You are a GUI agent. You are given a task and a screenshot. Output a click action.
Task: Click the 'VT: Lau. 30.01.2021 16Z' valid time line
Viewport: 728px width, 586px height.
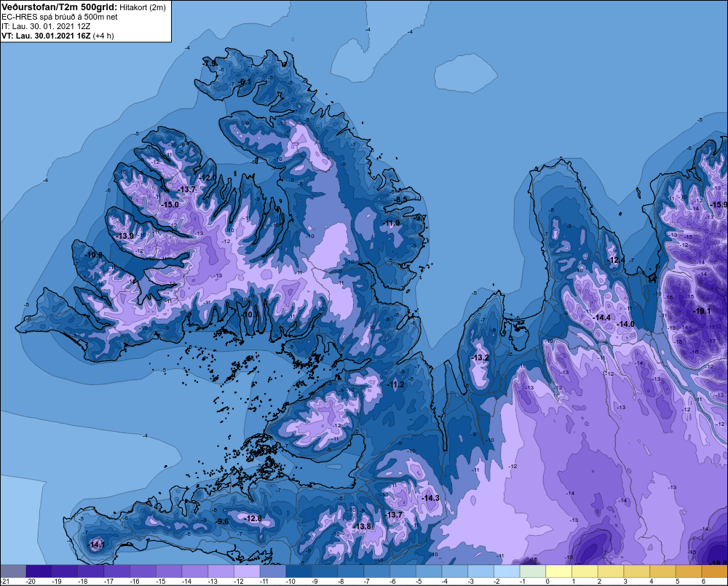coord(47,36)
